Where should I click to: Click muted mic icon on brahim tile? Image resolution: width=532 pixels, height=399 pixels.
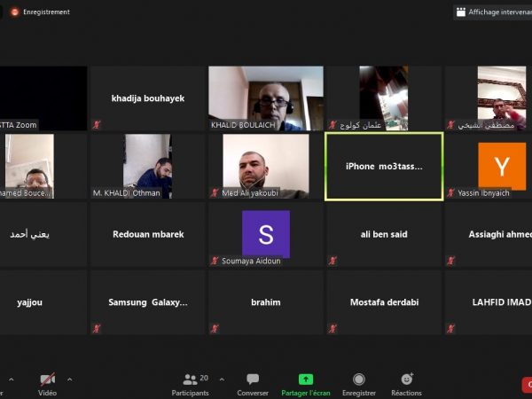point(215,328)
